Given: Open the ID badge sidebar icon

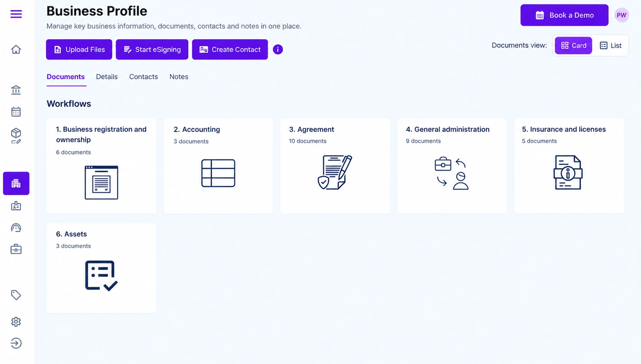Looking at the screenshot, I should (x=16, y=206).
